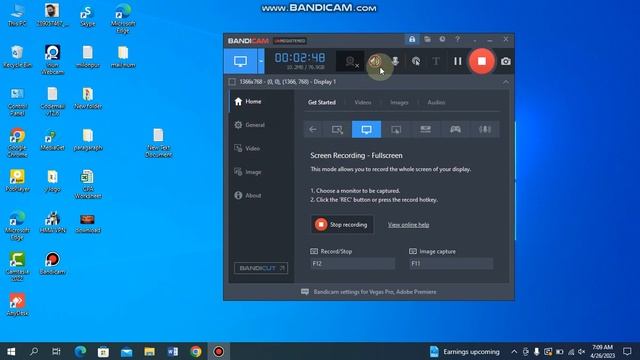Open File Explorer from the taskbar
Screen dimensions: 640x360
pos(149,351)
